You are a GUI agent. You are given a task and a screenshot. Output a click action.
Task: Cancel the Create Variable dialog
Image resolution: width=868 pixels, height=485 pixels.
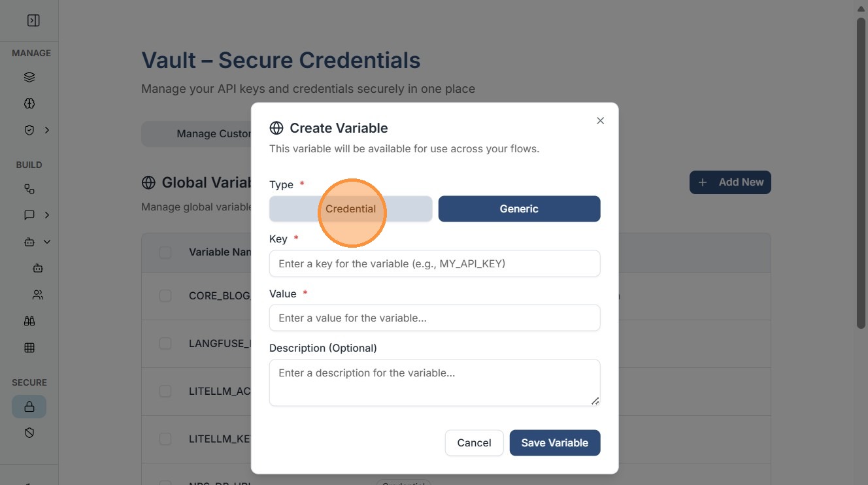(x=474, y=443)
